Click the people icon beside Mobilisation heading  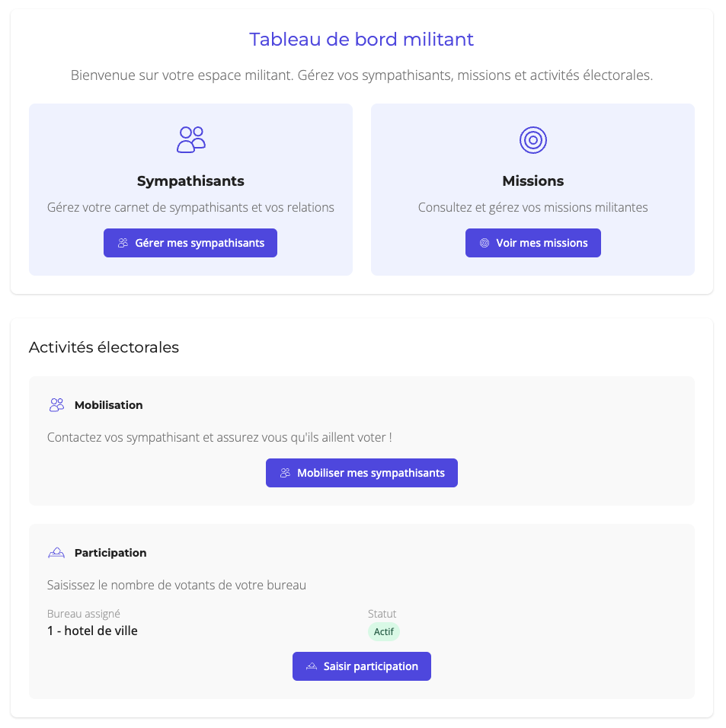pos(56,405)
